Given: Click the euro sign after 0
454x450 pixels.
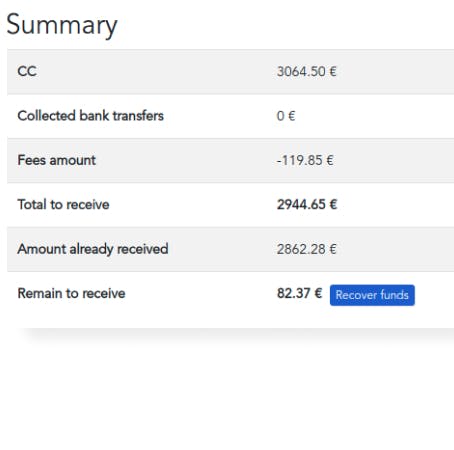Looking at the screenshot, I should pyautogui.click(x=291, y=116).
